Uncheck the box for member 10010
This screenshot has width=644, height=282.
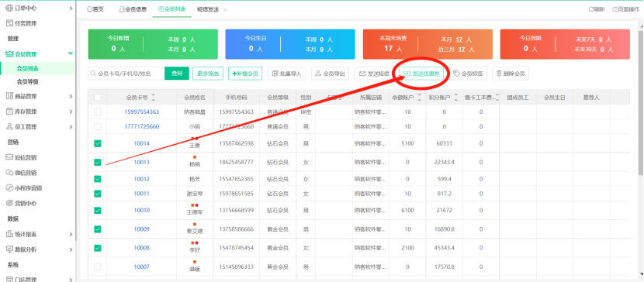(x=97, y=210)
